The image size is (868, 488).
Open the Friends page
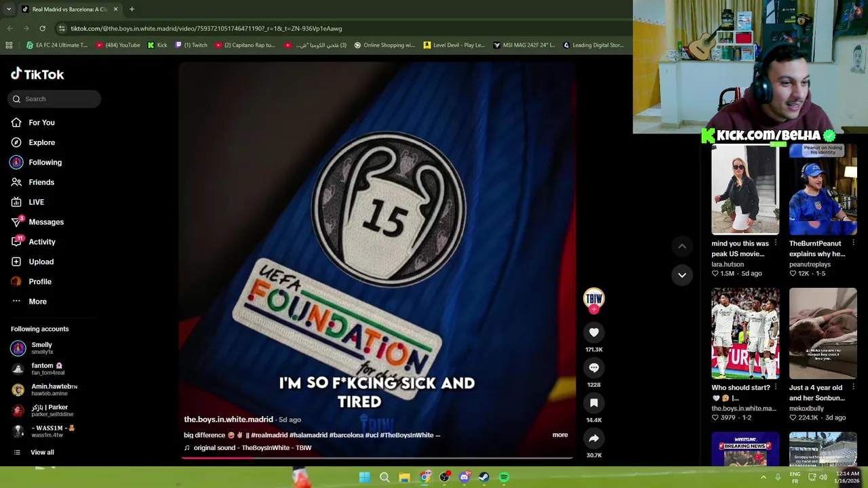[x=41, y=182]
